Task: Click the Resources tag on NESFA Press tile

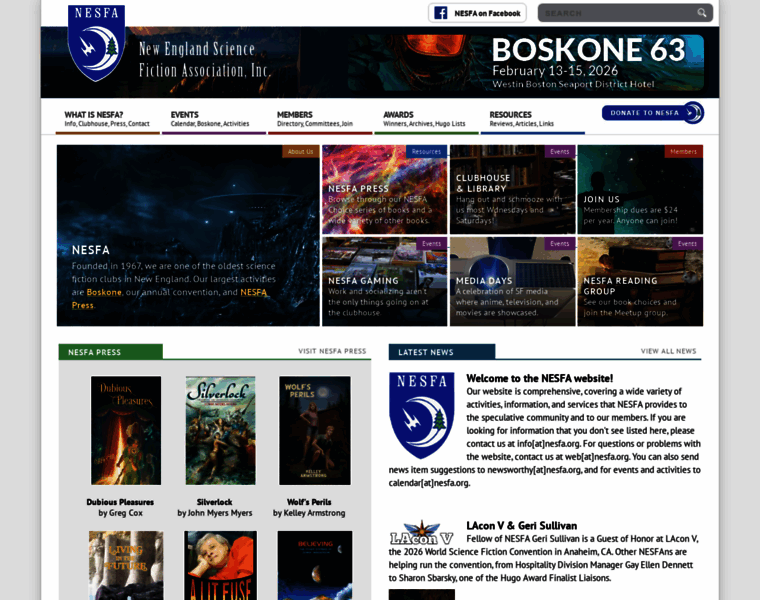Action: pyautogui.click(x=426, y=152)
